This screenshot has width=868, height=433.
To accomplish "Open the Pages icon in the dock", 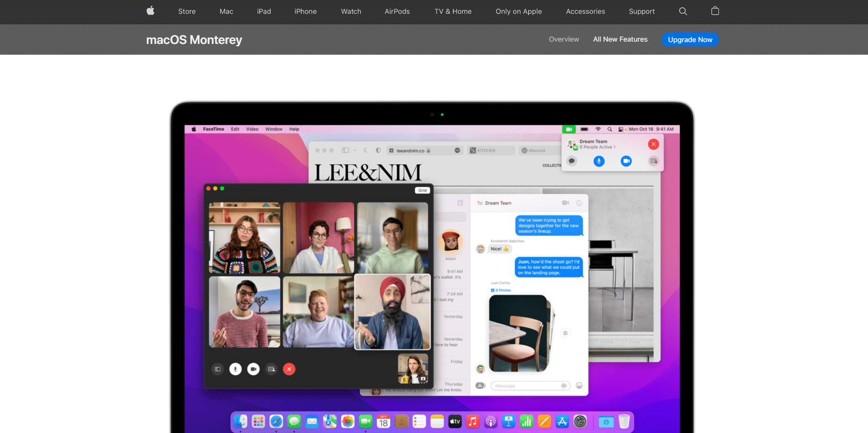I will tap(544, 422).
